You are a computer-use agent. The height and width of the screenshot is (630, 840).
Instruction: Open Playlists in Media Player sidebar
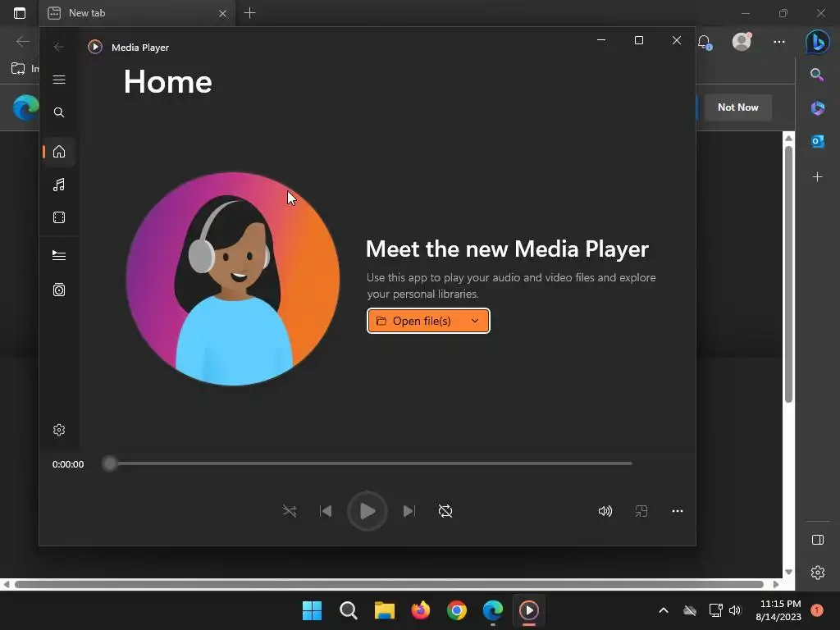pos(59,290)
